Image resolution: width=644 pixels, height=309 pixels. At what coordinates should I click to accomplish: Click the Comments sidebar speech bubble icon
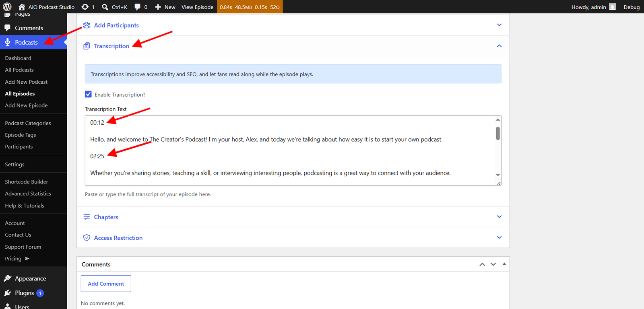[8, 28]
